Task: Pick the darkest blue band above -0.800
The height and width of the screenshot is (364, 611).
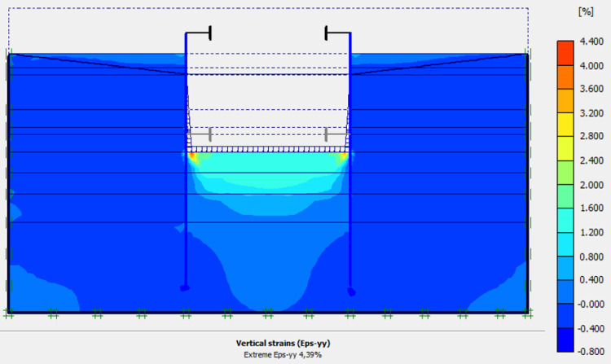Action: click(565, 340)
